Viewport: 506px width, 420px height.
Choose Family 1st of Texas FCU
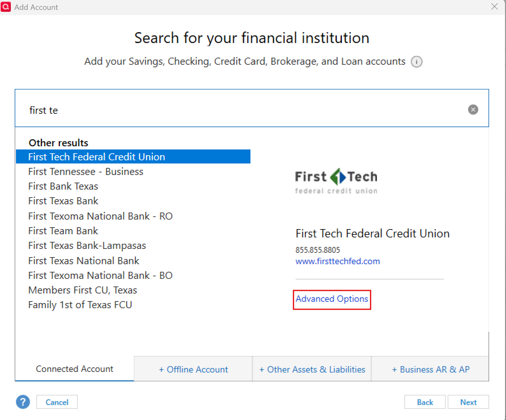[x=80, y=305]
